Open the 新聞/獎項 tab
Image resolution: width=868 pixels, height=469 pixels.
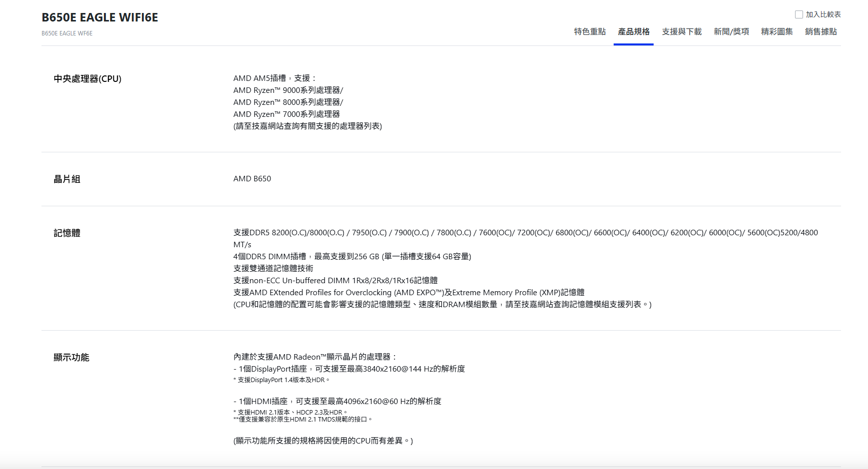click(x=731, y=31)
